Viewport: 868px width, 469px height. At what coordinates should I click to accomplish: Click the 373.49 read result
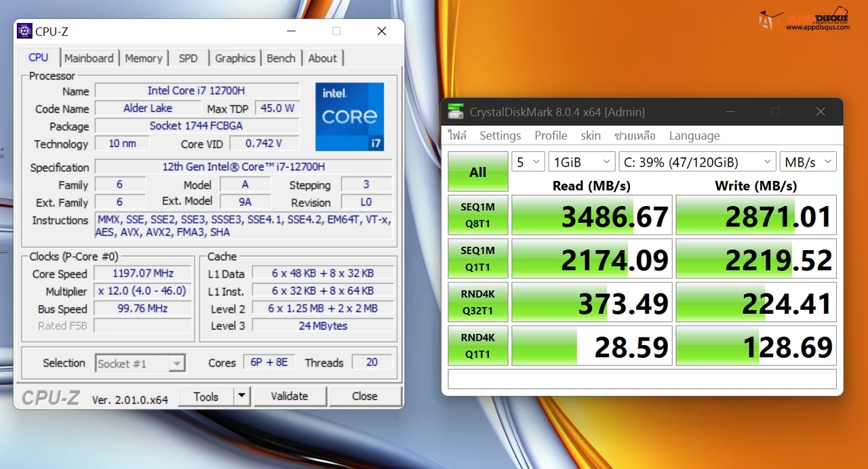click(x=592, y=302)
